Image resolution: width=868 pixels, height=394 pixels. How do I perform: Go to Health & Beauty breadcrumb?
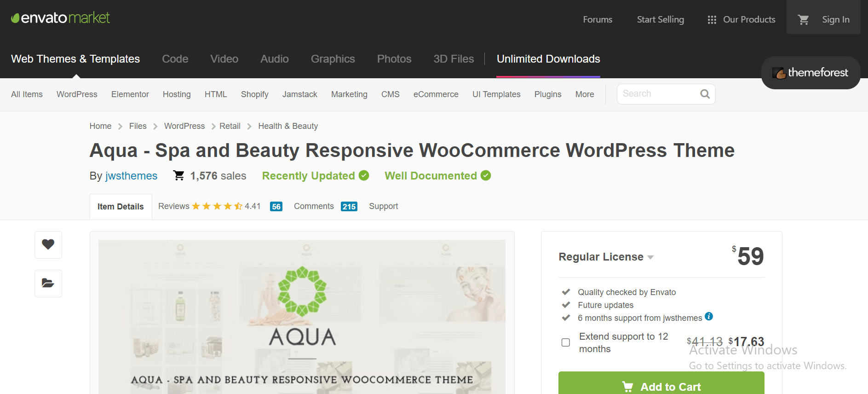pyautogui.click(x=288, y=126)
